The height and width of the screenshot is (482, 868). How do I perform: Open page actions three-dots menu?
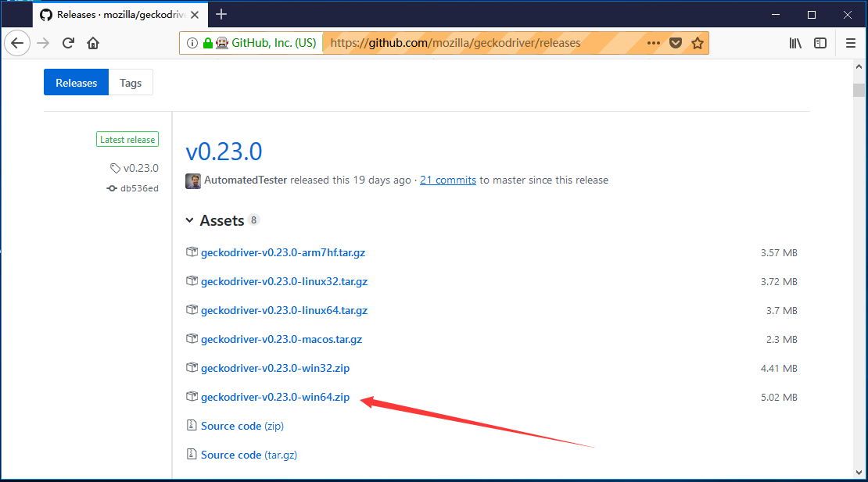click(x=653, y=43)
